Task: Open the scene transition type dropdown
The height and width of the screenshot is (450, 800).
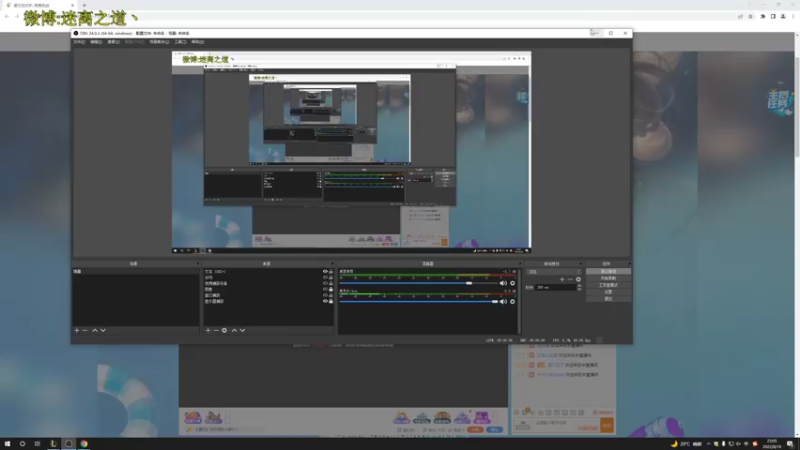Action: point(555,272)
